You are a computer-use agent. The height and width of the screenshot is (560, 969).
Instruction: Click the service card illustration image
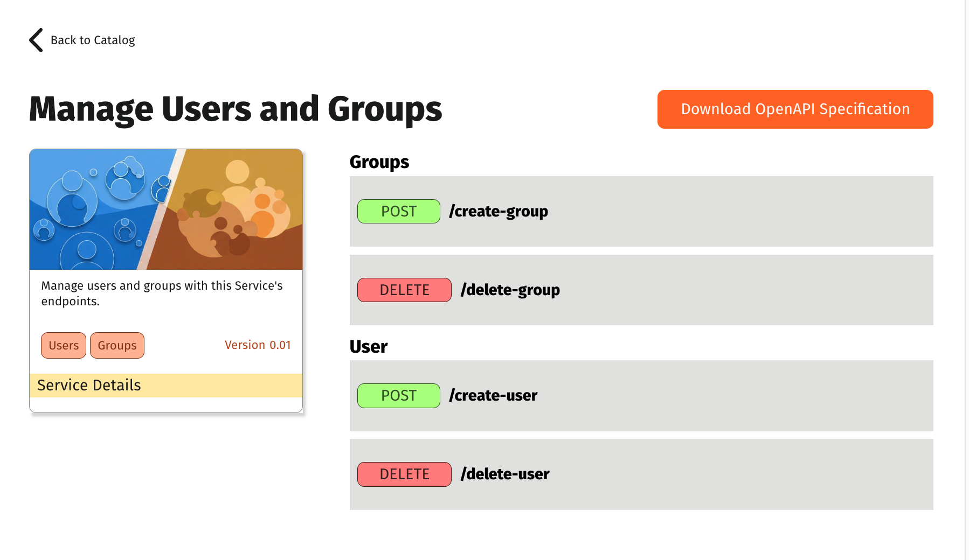pyautogui.click(x=165, y=209)
